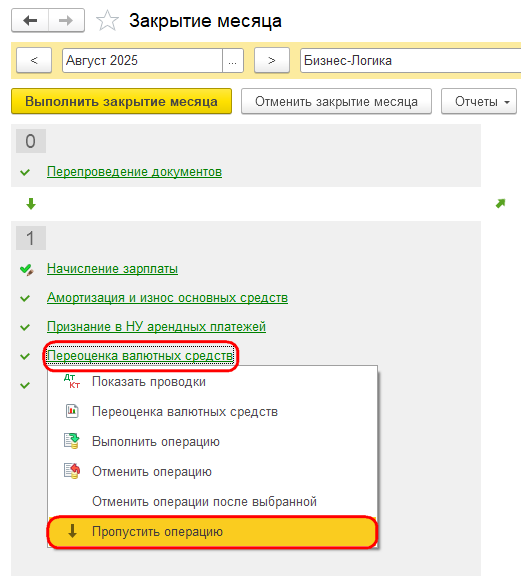Click Отменить закрытие месяца button
521x576 pixels.
click(x=336, y=101)
